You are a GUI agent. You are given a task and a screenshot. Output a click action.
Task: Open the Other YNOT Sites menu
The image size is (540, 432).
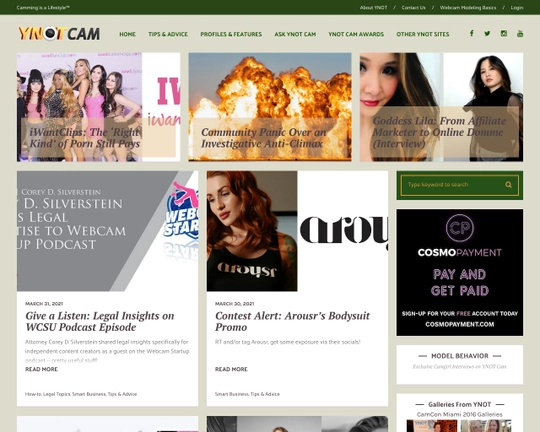423,34
